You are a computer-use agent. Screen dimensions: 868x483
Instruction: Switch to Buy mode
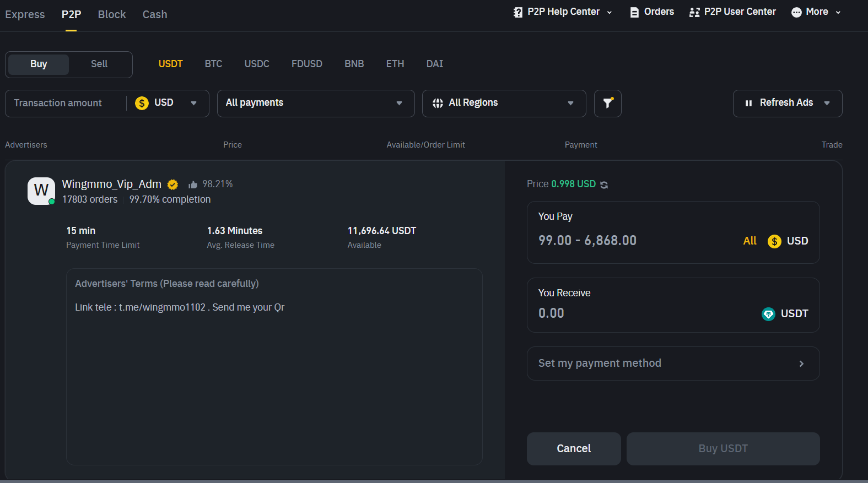point(39,64)
